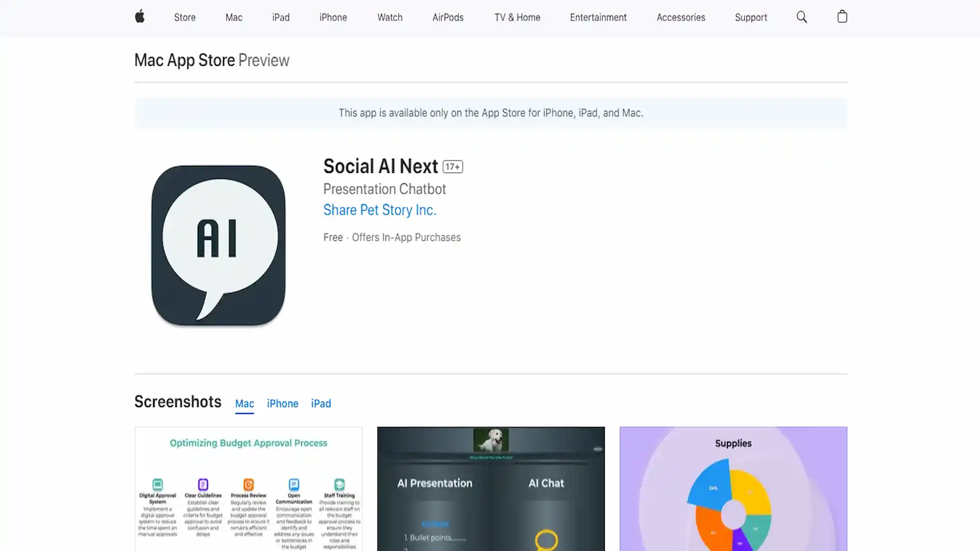Open the AI Presentation and AI Chat screenshot

[x=491, y=489]
